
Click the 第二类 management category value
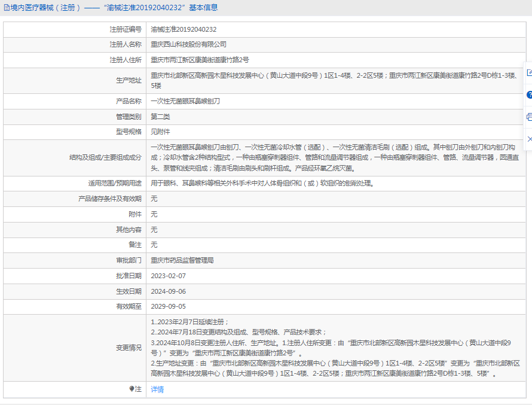click(160, 116)
